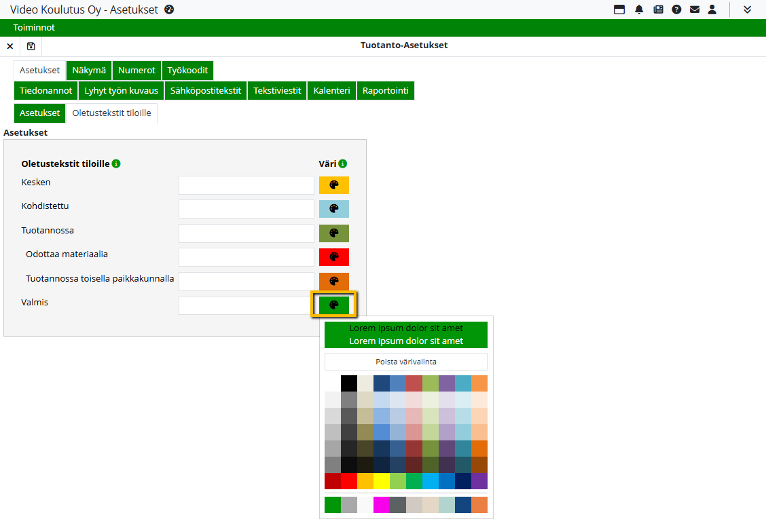The image size is (766, 532).
Task: Open the notifications bell
Action: (x=639, y=9)
